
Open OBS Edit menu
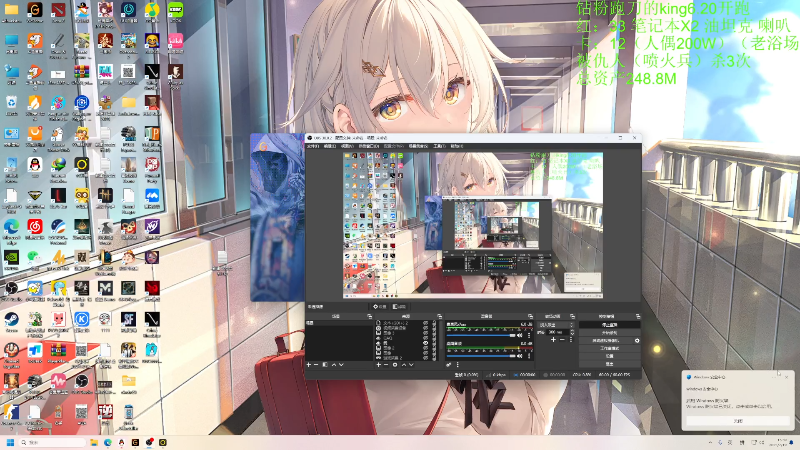pos(330,146)
